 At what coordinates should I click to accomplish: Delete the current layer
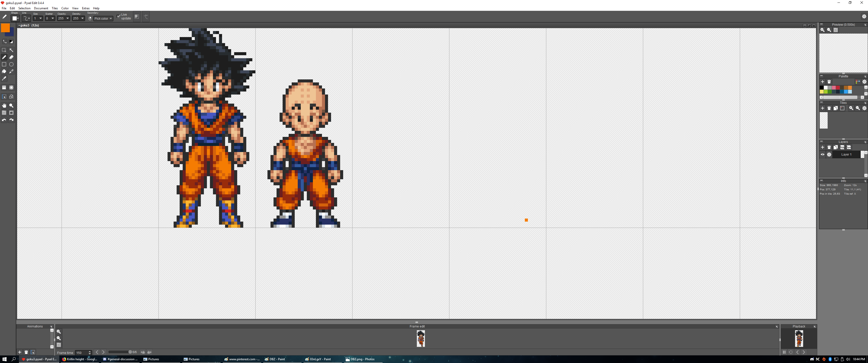click(x=829, y=147)
